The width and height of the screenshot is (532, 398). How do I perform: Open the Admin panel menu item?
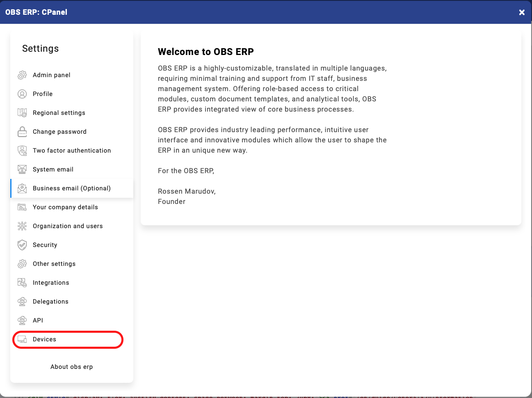point(72,75)
